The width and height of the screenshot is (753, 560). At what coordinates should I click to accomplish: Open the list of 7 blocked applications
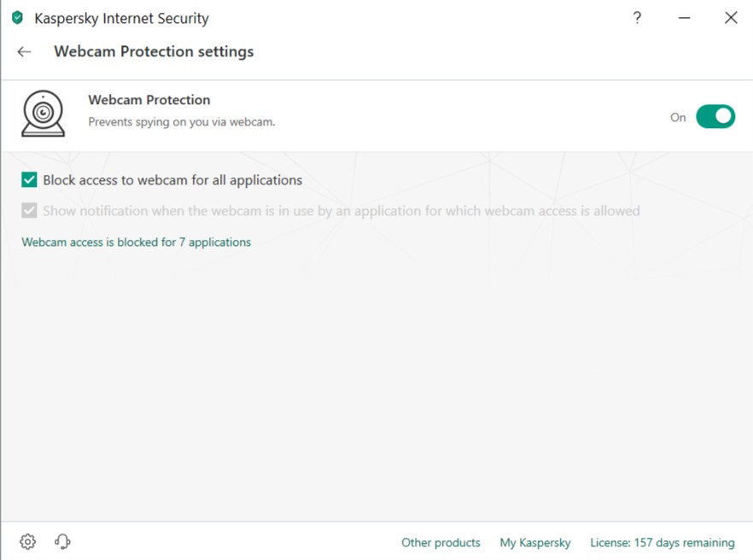[x=137, y=242]
